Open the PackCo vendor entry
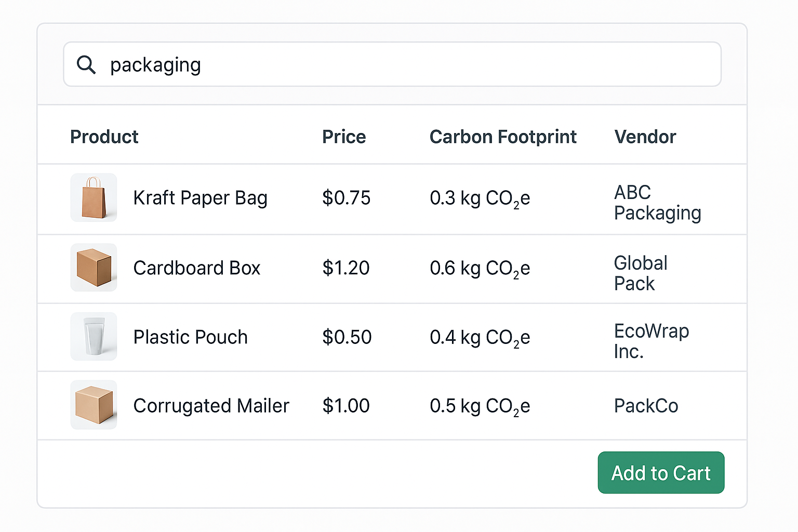This screenshot has width=798, height=532. [646, 406]
